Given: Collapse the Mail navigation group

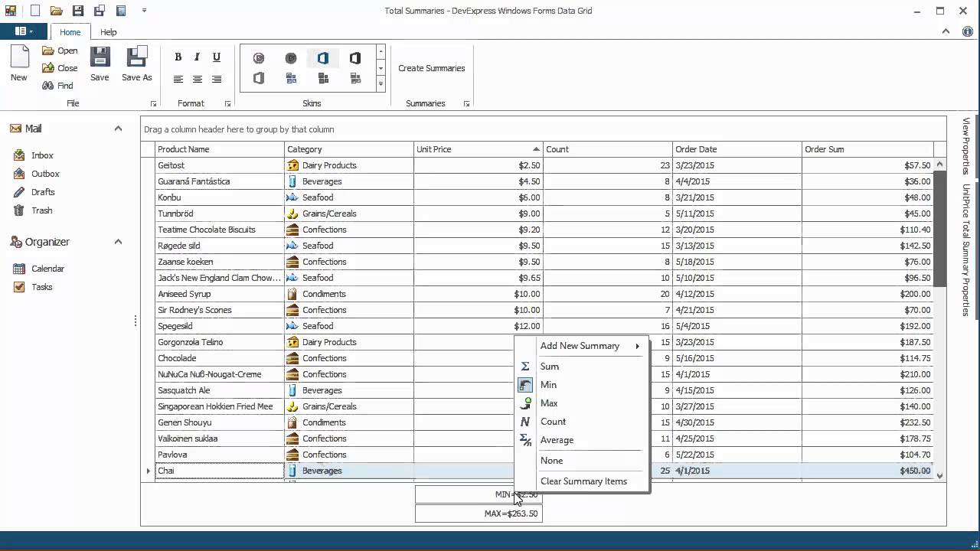Looking at the screenshot, I should click(x=118, y=129).
